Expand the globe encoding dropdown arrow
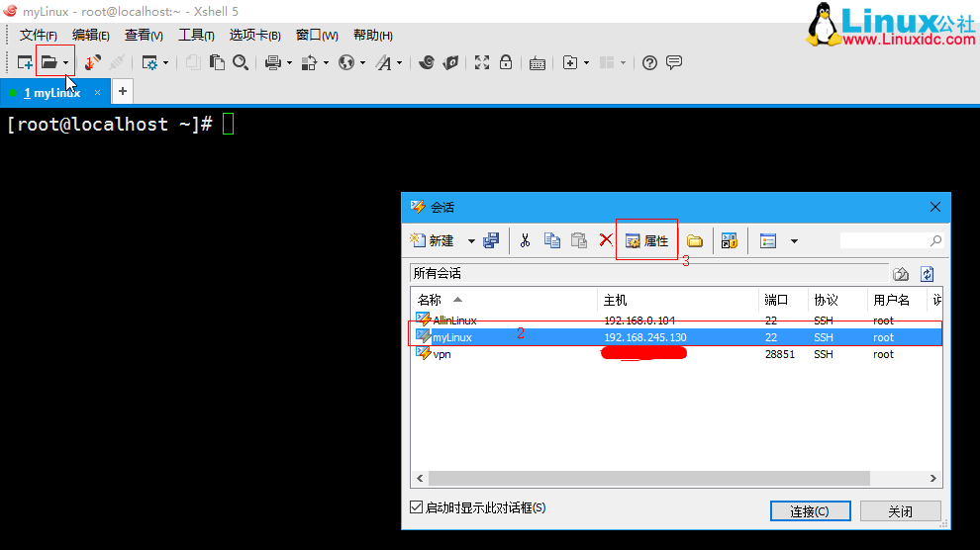 point(362,63)
